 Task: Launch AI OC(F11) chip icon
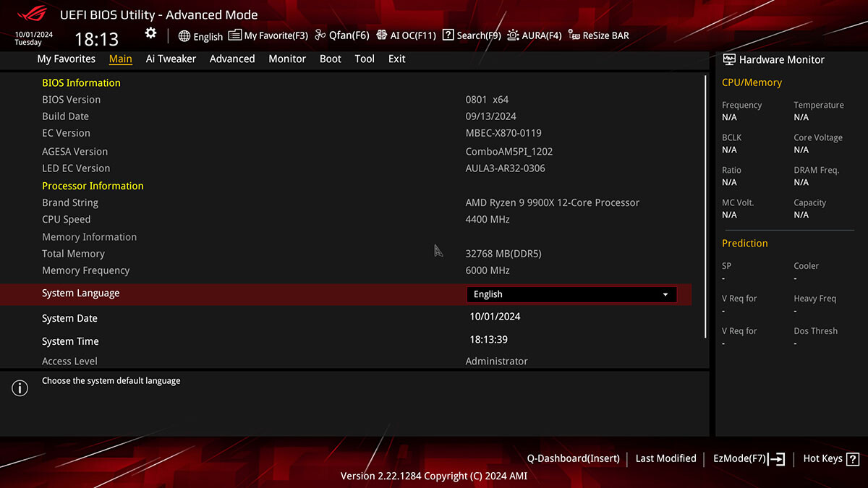[x=382, y=35]
